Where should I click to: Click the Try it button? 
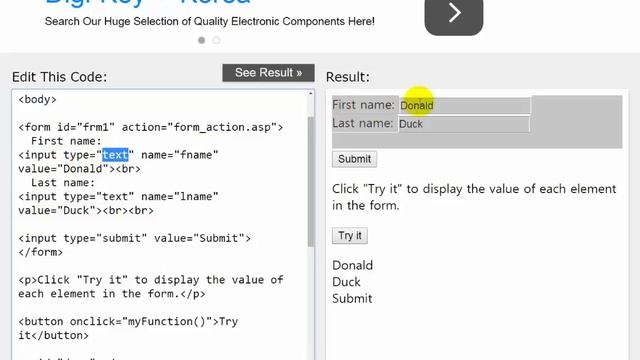coord(350,236)
